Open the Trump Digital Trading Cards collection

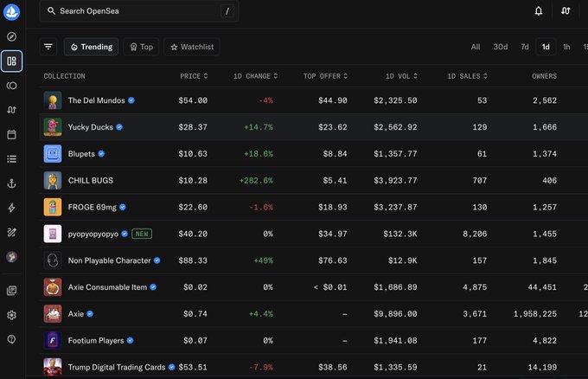pos(117,367)
